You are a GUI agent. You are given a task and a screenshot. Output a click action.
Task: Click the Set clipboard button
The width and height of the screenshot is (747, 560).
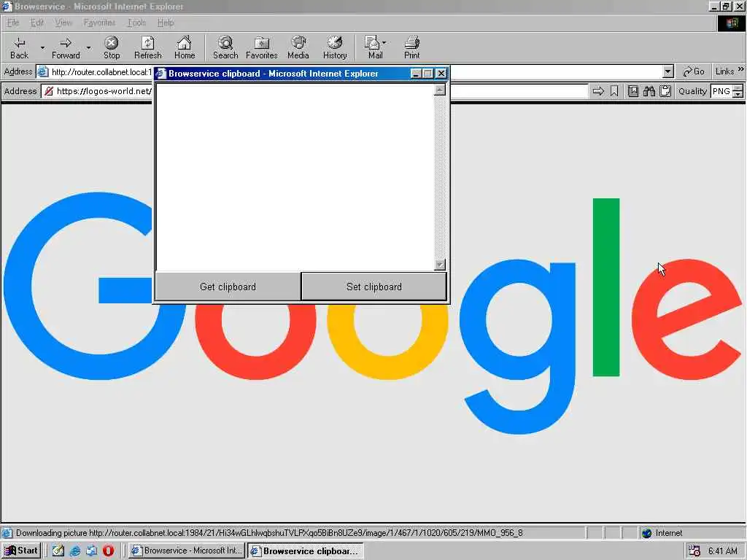click(x=374, y=287)
